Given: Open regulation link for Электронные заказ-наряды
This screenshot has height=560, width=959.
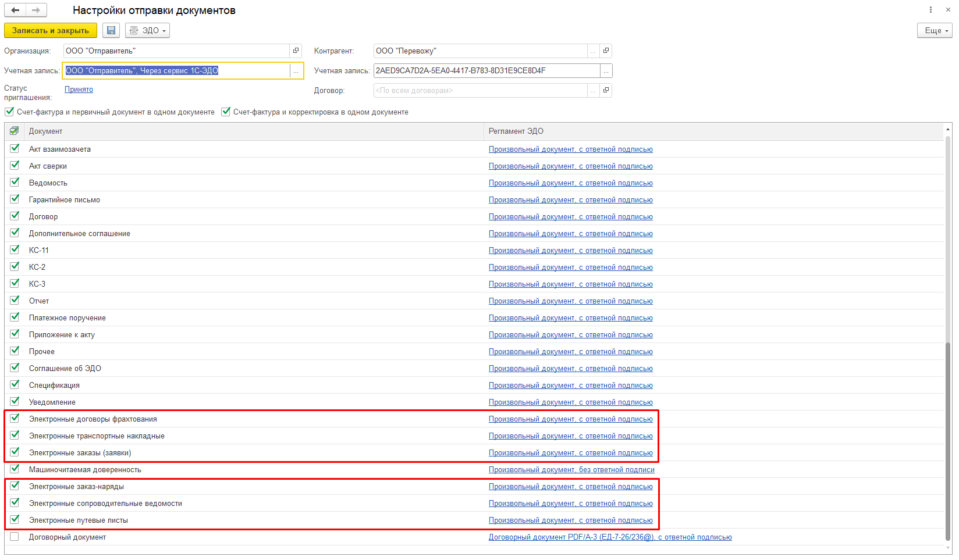Looking at the screenshot, I should tap(570, 487).
